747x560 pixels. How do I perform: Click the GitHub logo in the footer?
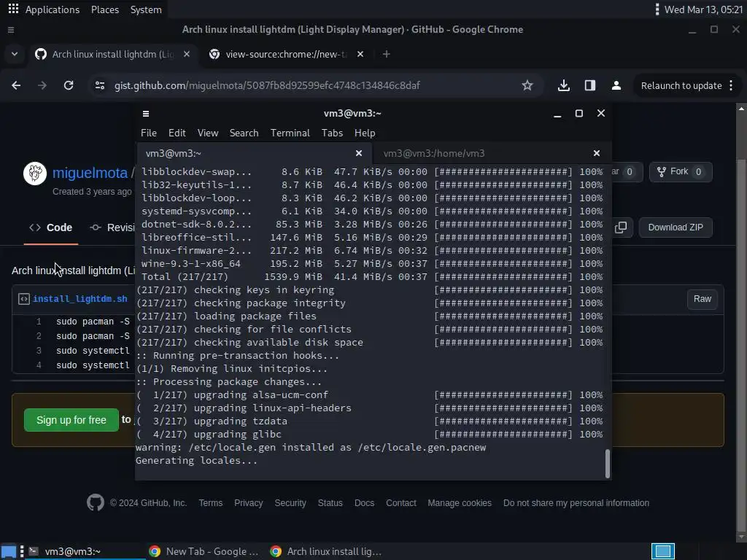click(96, 503)
